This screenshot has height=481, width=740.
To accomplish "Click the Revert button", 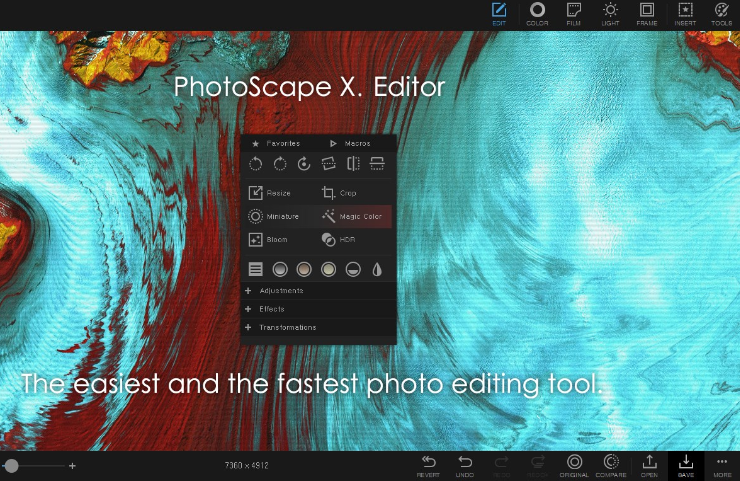I will (428, 466).
